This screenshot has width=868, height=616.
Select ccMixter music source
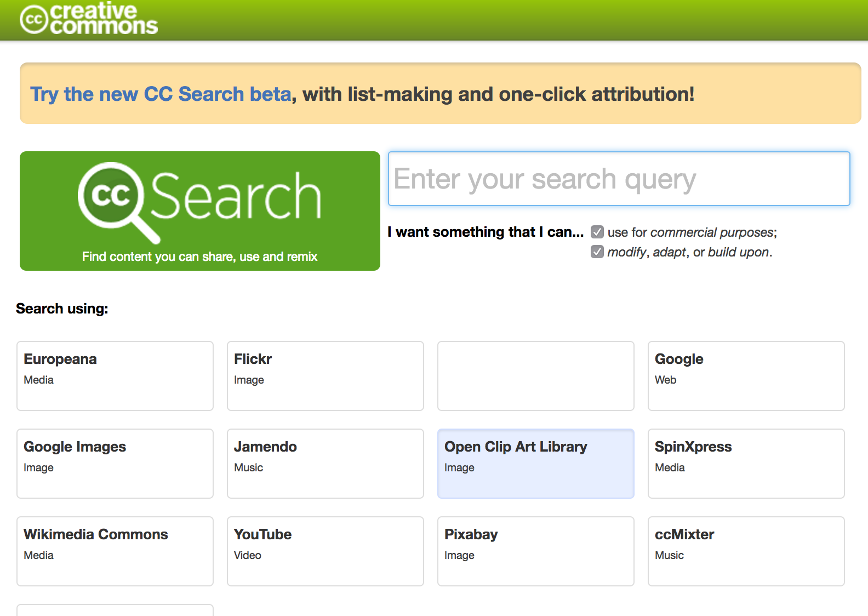point(746,551)
